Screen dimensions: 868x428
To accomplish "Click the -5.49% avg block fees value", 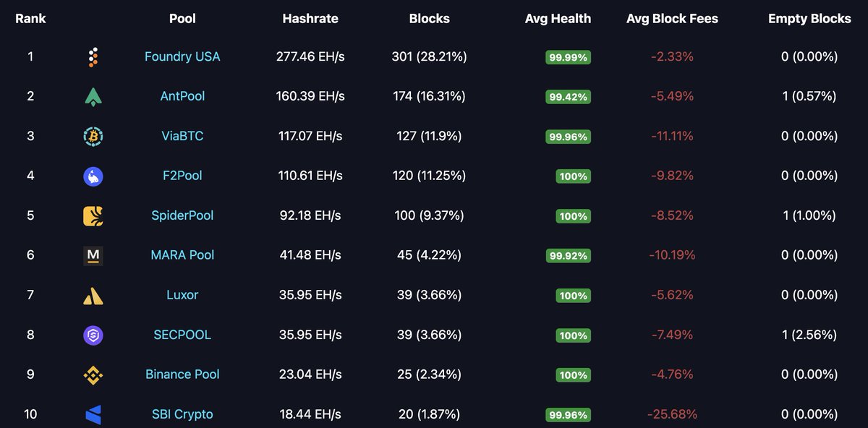I will 672,96.
